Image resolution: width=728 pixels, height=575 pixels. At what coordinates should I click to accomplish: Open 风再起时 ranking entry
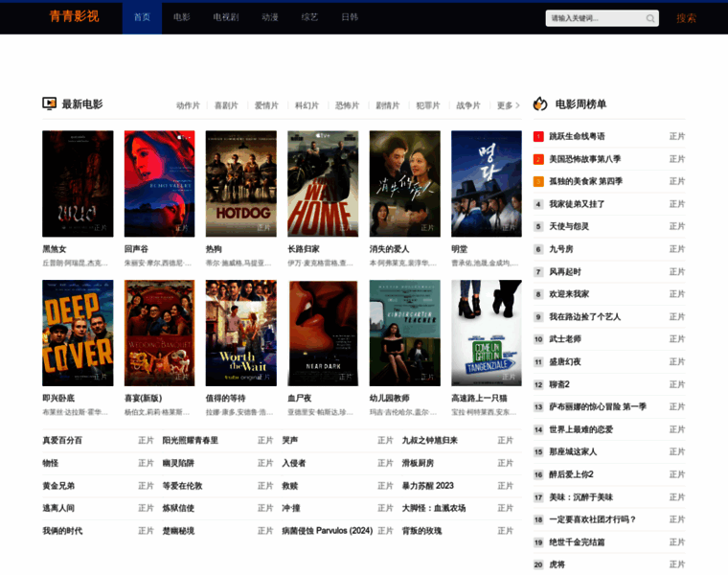pos(565,272)
